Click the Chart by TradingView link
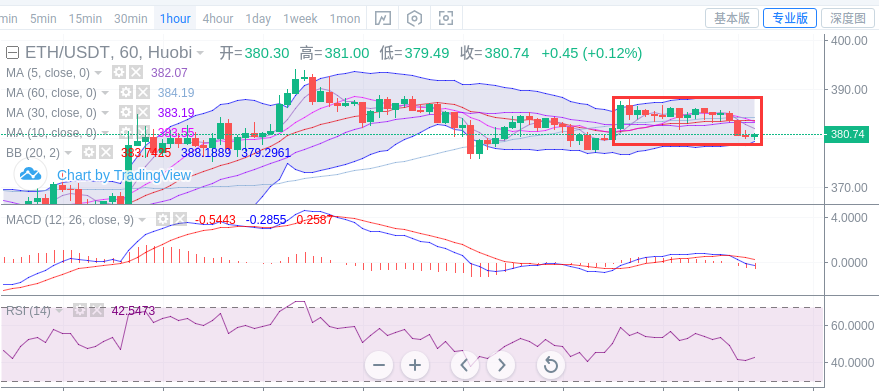This screenshot has width=879, height=392. tap(124, 175)
